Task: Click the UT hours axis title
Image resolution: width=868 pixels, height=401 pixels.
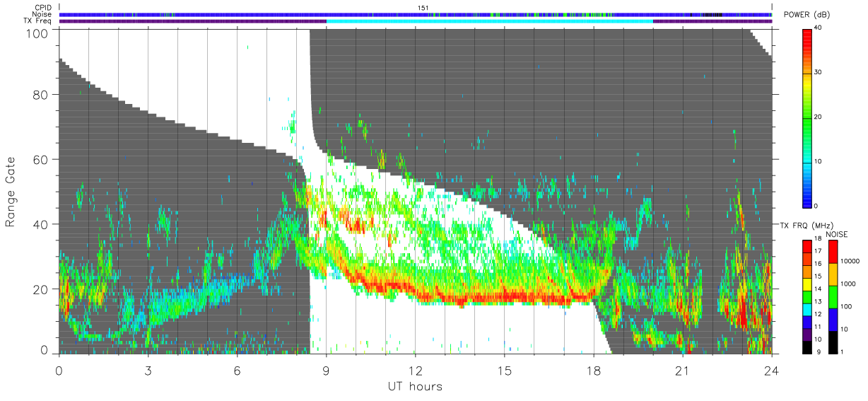Action: click(415, 386)
